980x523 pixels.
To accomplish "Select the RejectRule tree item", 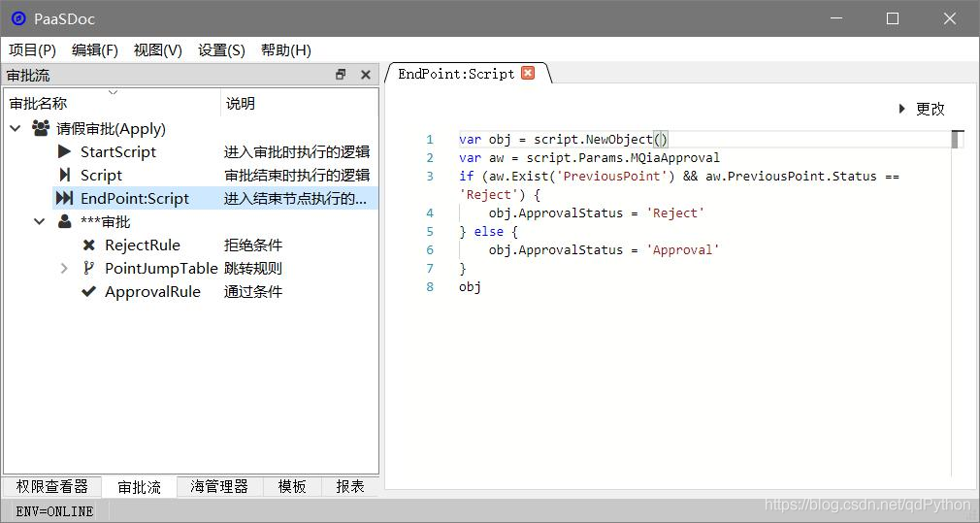I will click(x=143, y=245).
